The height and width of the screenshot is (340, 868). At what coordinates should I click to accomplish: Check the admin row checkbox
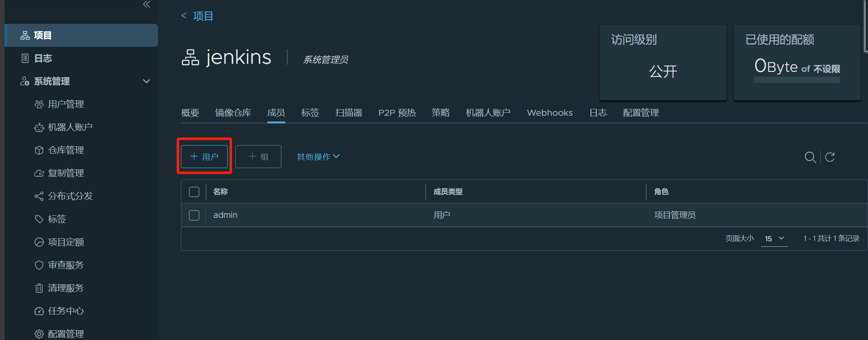[194, 215]
